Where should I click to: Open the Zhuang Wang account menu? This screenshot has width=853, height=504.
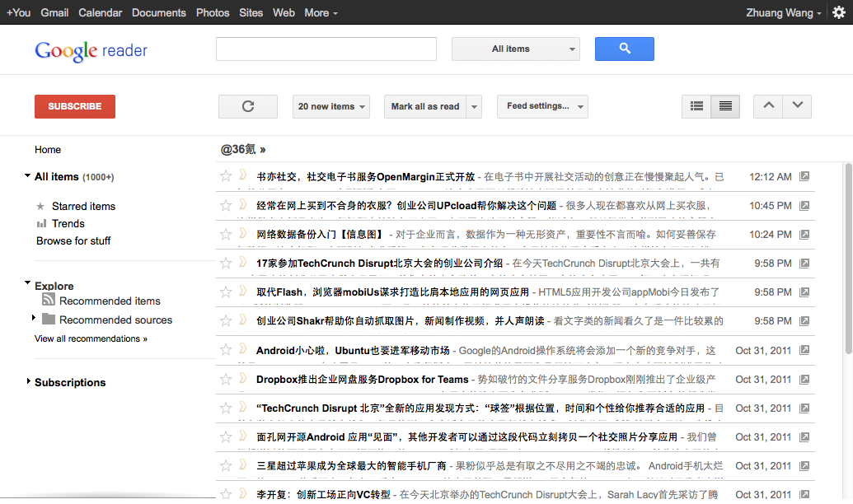[x=784, y=12]
